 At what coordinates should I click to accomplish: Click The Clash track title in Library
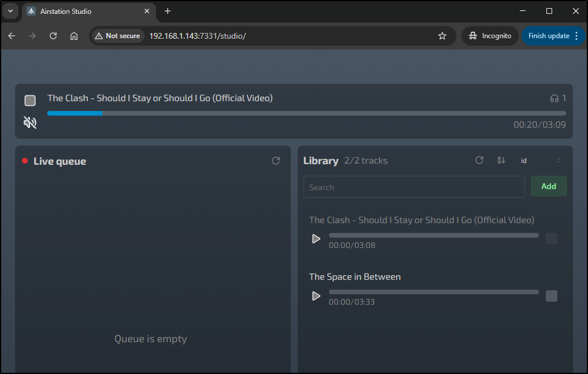point(421,220)
